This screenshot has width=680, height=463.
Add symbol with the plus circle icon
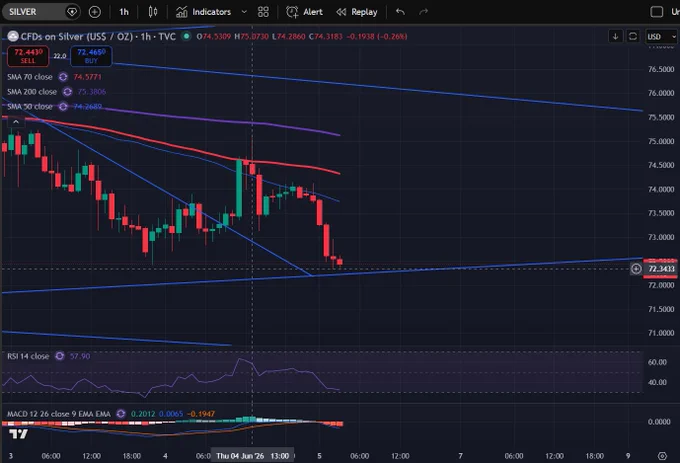point(95,12)
